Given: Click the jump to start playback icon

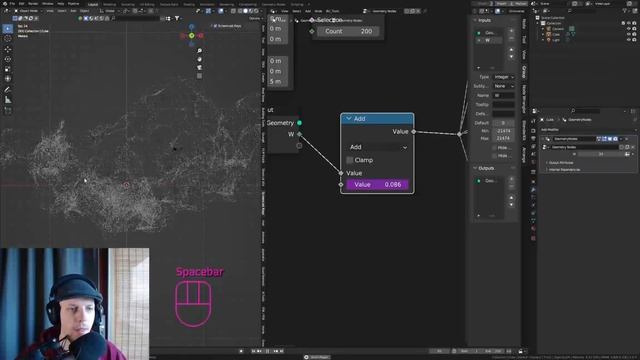Looking at the screenshot, I should click(253, 351).
